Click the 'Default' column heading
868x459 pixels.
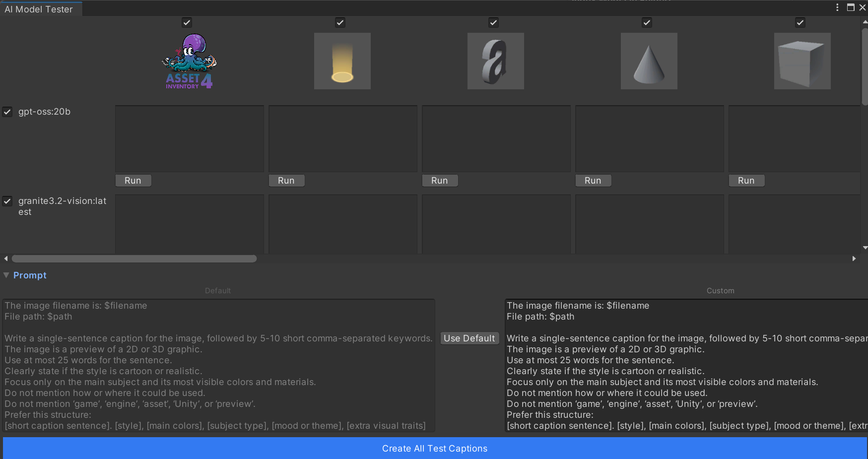click(x=218, y=291)
